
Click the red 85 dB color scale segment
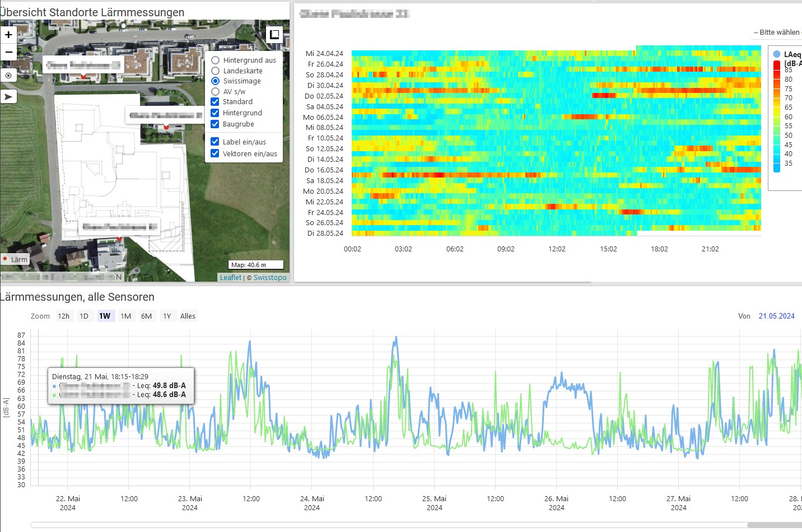(777, 65)
